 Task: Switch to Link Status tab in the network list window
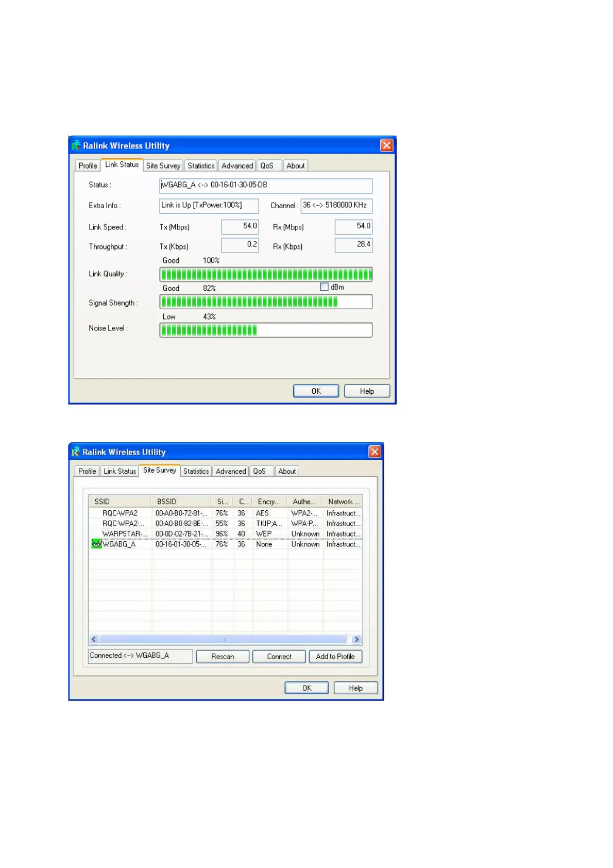[120, 471]
